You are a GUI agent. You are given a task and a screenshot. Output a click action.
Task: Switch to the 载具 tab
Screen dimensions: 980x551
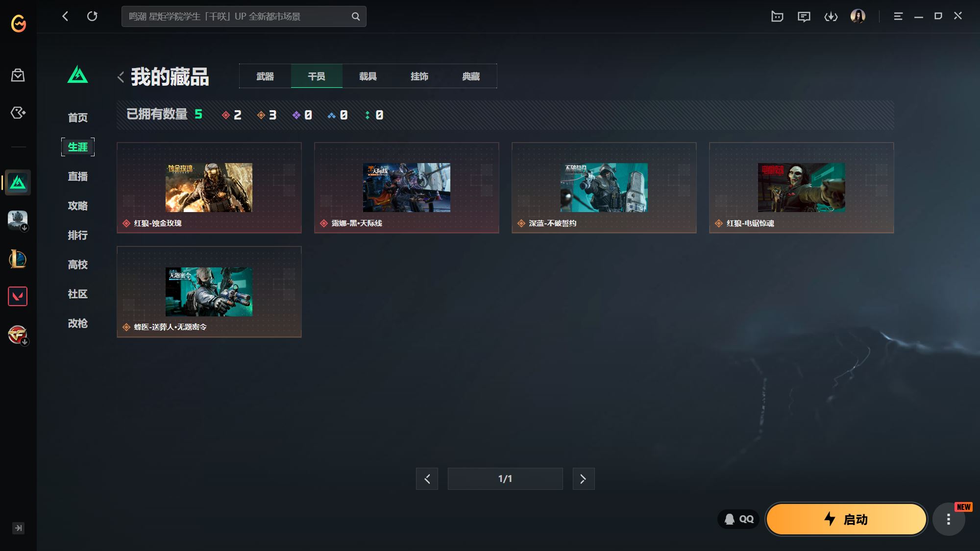367,76
